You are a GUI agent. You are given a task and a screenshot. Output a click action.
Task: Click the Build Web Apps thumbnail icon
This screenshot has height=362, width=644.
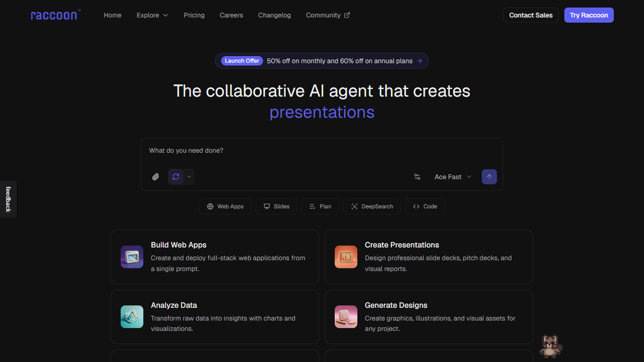coord(132,257)
